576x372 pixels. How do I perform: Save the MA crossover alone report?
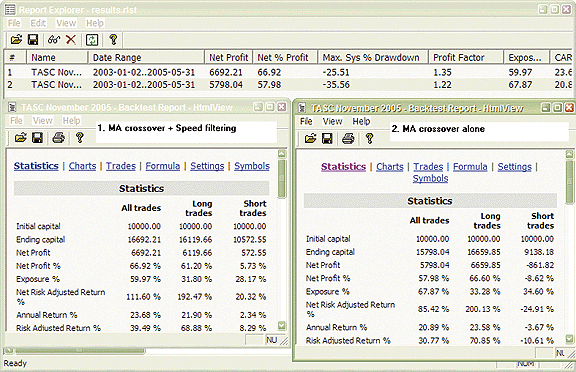coord(327,138)
